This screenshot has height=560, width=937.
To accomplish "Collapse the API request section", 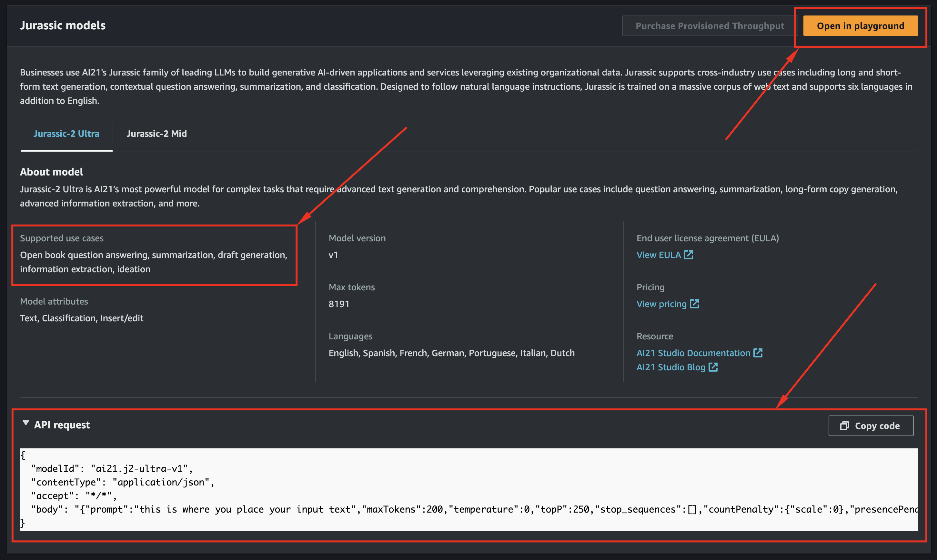I will coord(26,423).
